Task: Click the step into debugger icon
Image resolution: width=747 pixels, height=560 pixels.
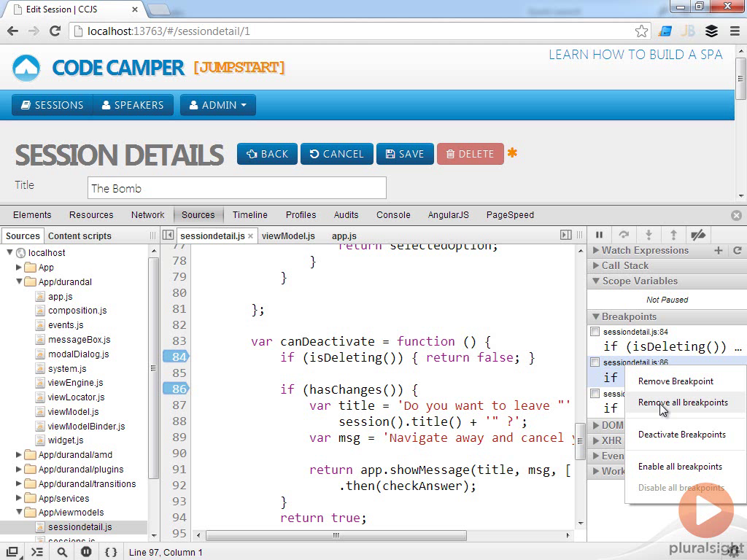Action: (649, 235)
